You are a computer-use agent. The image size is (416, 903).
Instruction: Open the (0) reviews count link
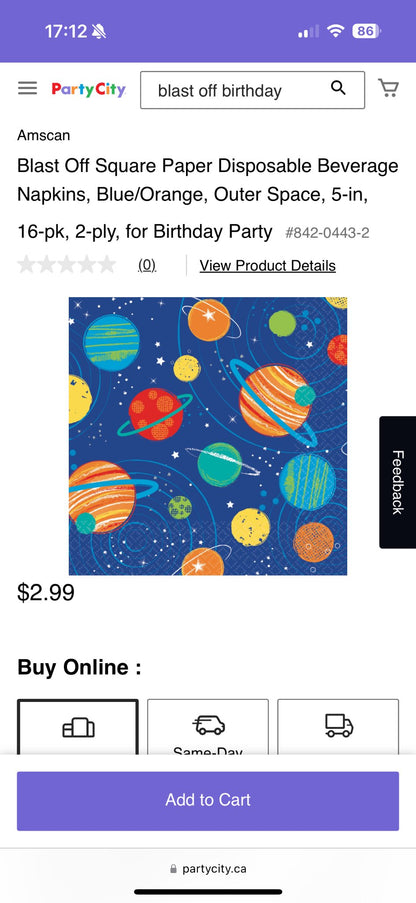tap(147, 265)
